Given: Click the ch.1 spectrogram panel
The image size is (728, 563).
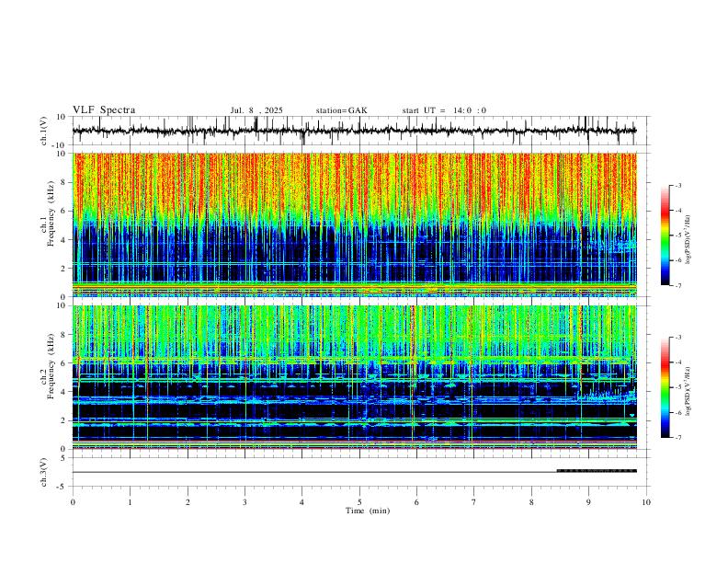Looking at the screenshot, I should 354,224.
